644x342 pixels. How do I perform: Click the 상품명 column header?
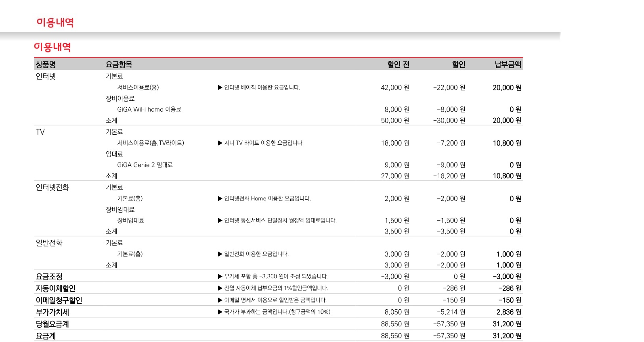pos(46,65)
